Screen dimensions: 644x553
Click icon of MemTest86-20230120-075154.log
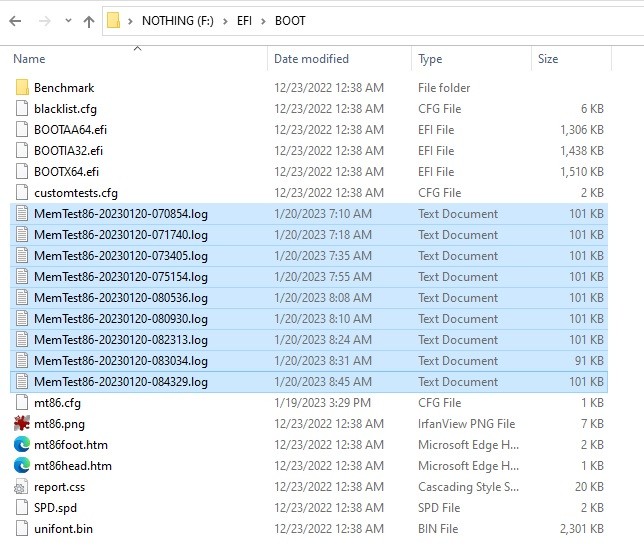point(22,276)
